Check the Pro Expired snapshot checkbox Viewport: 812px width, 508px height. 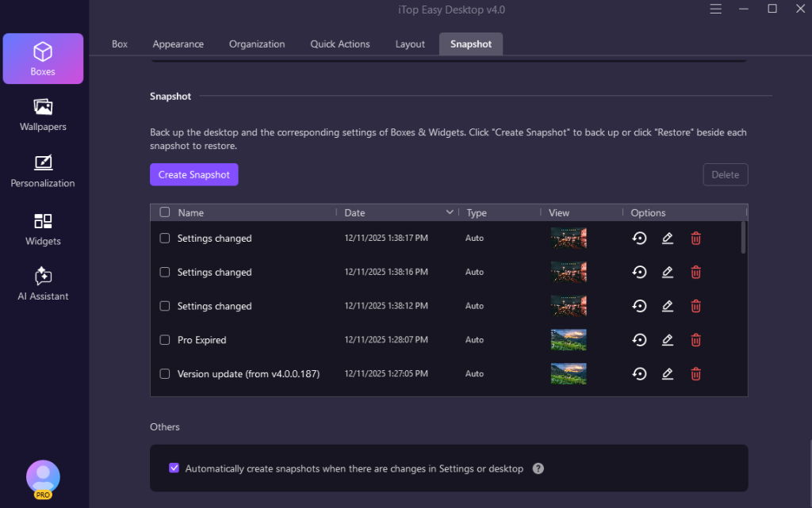(165, 340)
